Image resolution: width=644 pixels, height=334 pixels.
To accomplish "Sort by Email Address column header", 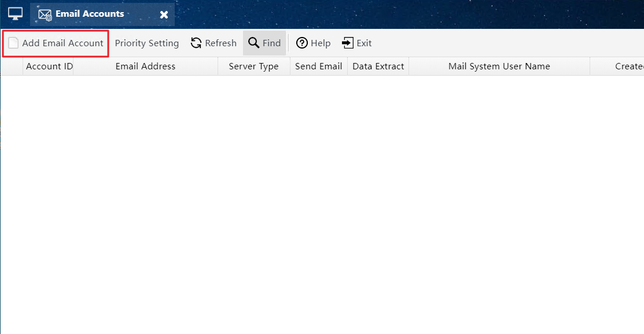I will [x=145, y=66].
